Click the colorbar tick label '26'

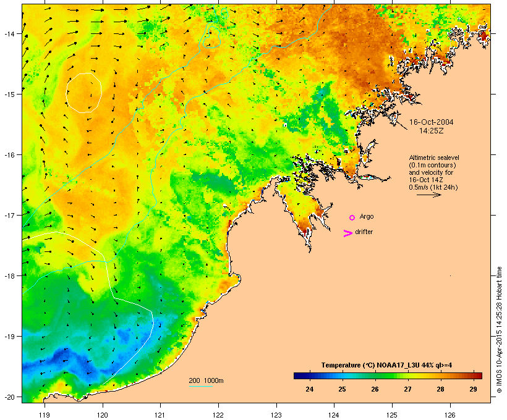click(x=375, y=389)
